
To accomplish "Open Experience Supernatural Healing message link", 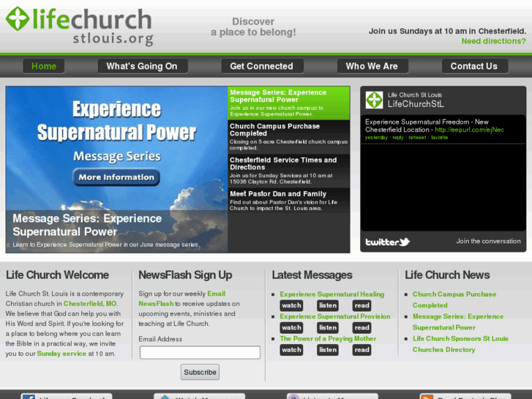I will [x=331, y=294].
